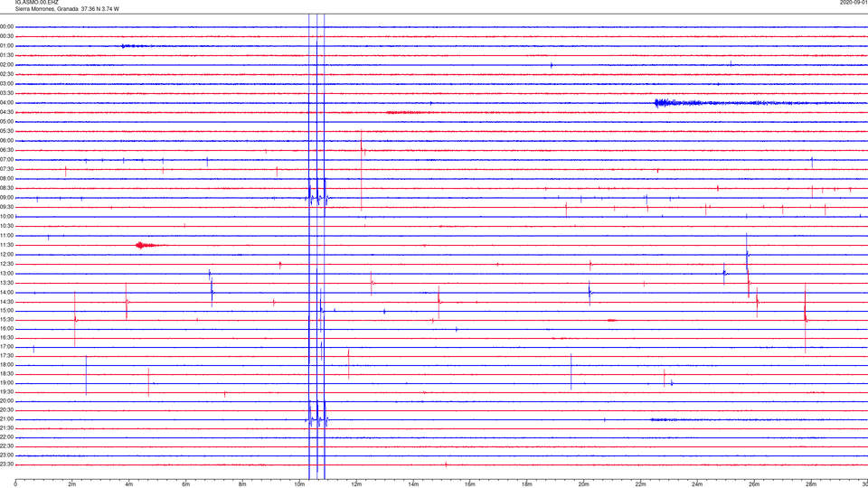Pick the 28m minute marker
The height and width of the screenshot is (488, 868).
tap(811, 484)
